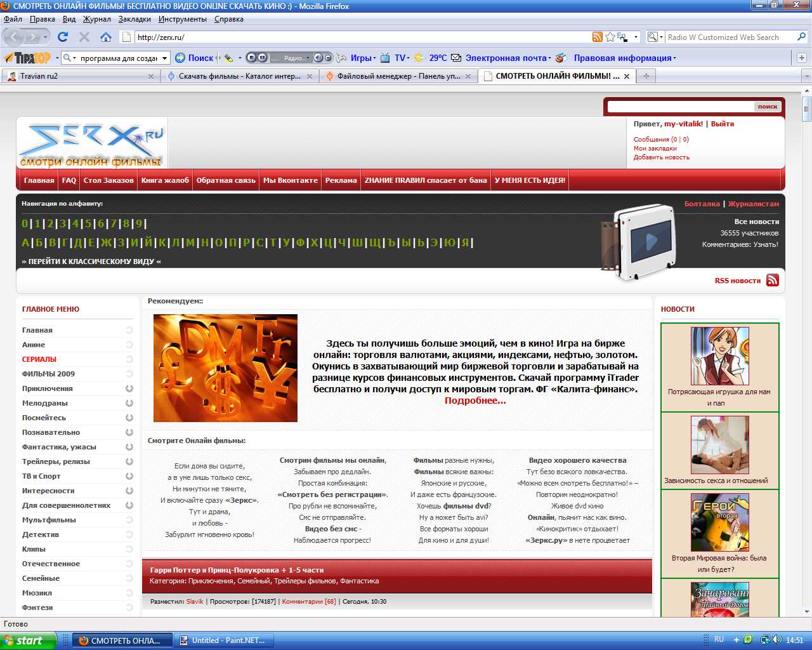Screen dimensions: 812x650
Task: Open the toolbar search box dropdown arrow
Action: click(x=165, y=58)
